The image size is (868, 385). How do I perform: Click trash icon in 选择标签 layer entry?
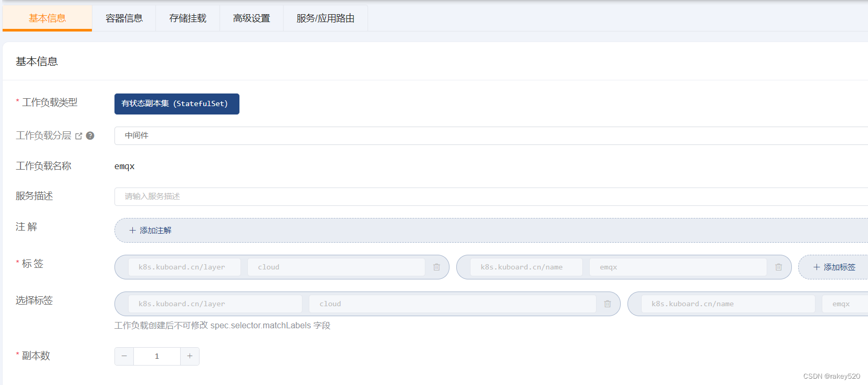point(608,304)
